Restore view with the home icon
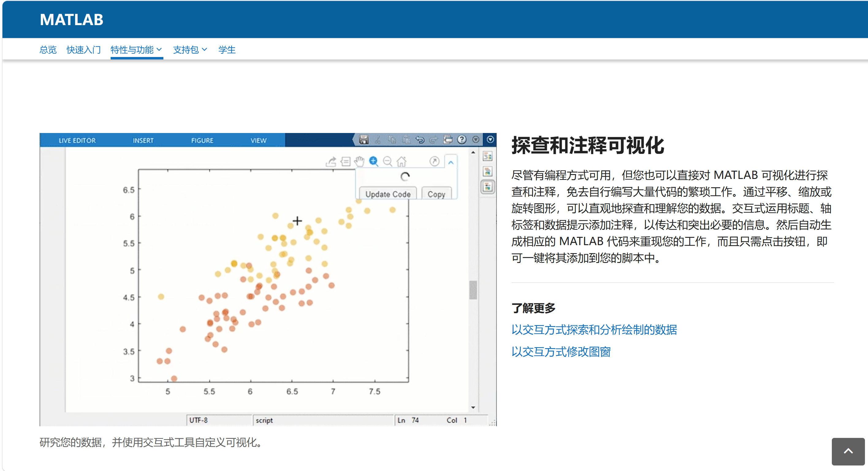This screenshot has height=471, width=868. coord(401,161)
